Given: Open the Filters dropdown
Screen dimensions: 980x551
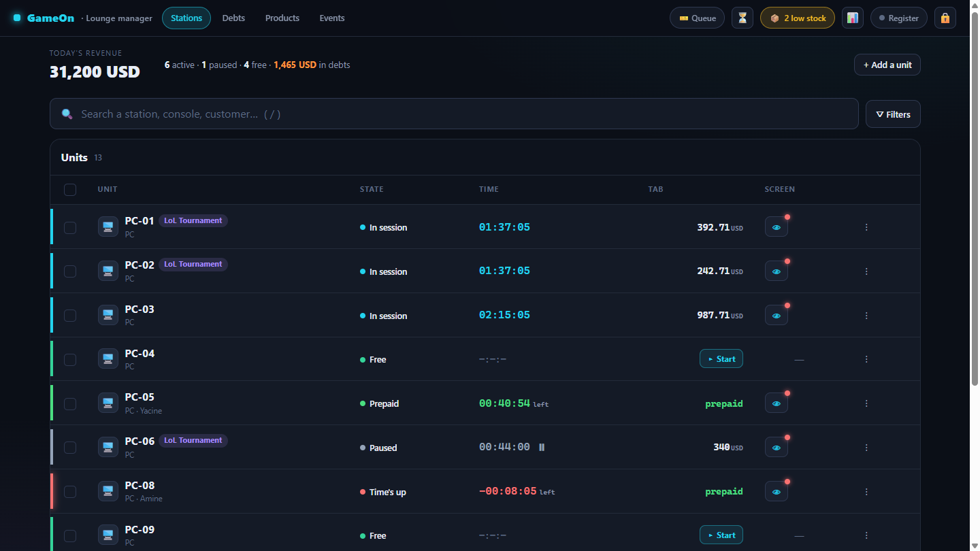Looking at the screenshot, I should pyautogui.click(x=893, y=114).
